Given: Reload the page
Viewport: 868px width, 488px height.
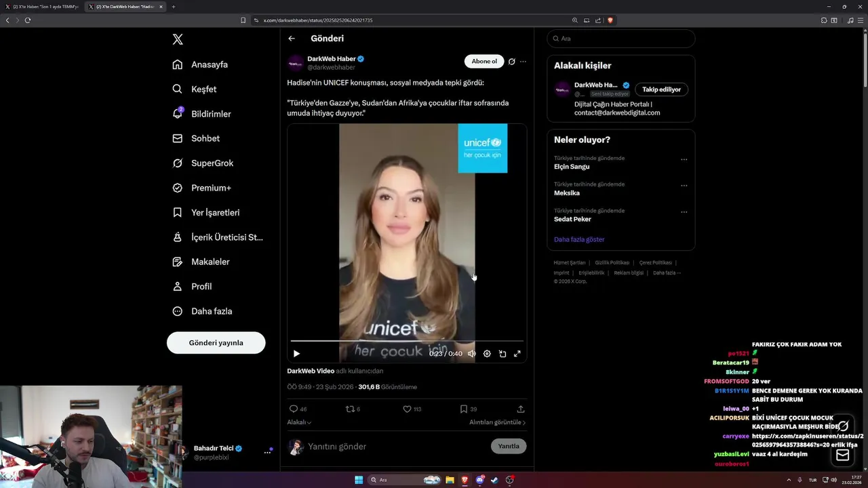Looking at the screenshot, I should coord(28,20).
